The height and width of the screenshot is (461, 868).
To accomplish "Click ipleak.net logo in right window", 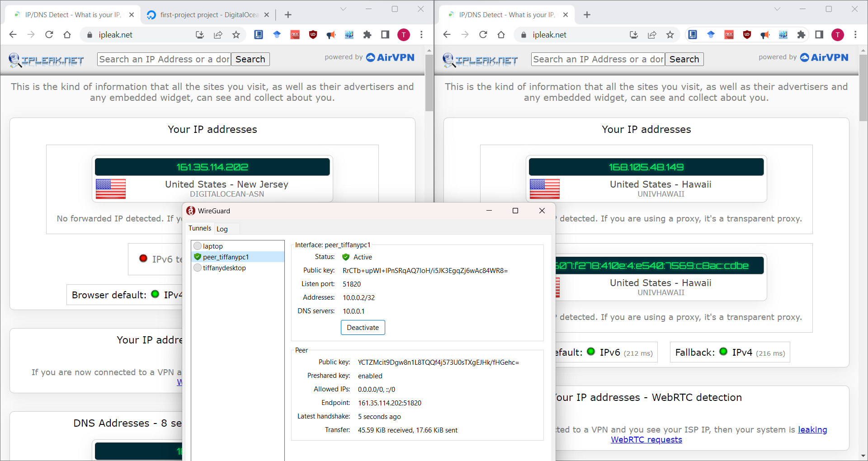I will [480, 60].
